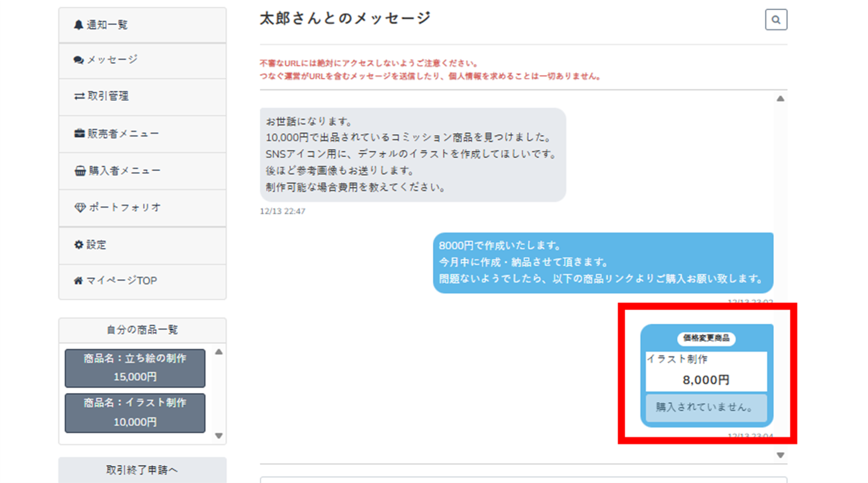
Task: Click the timestamp 12/13 22:47
Action: click(x=283, y=211)
